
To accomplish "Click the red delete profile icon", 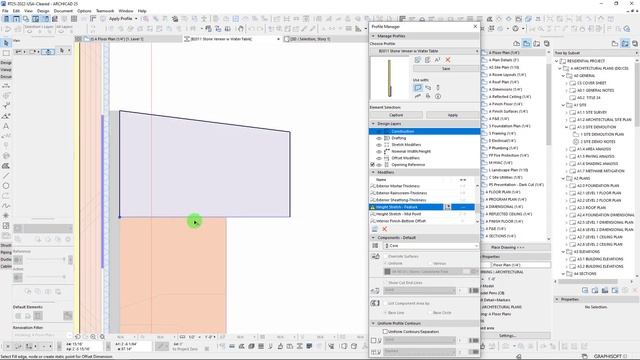I will click(448, 60).
